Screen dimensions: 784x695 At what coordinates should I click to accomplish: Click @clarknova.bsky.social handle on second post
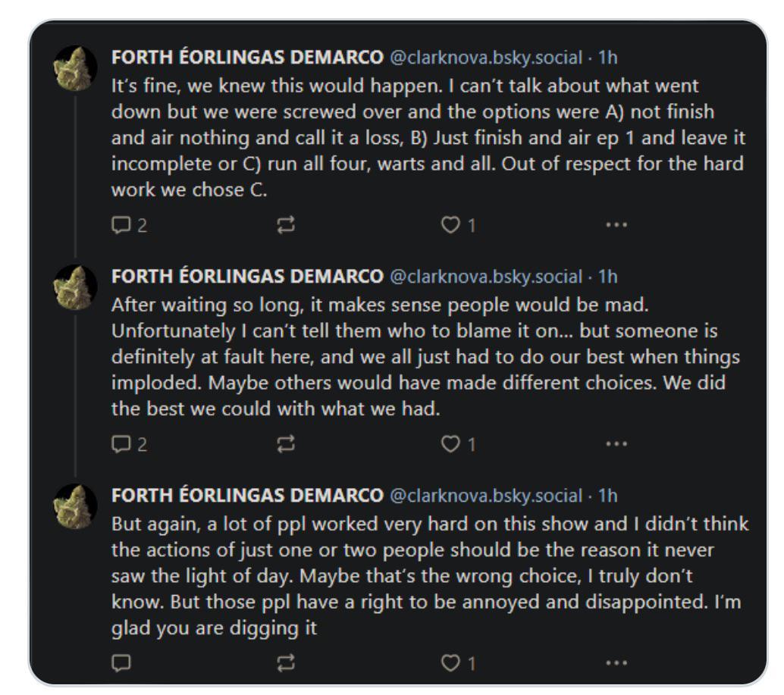pos(485,277)
